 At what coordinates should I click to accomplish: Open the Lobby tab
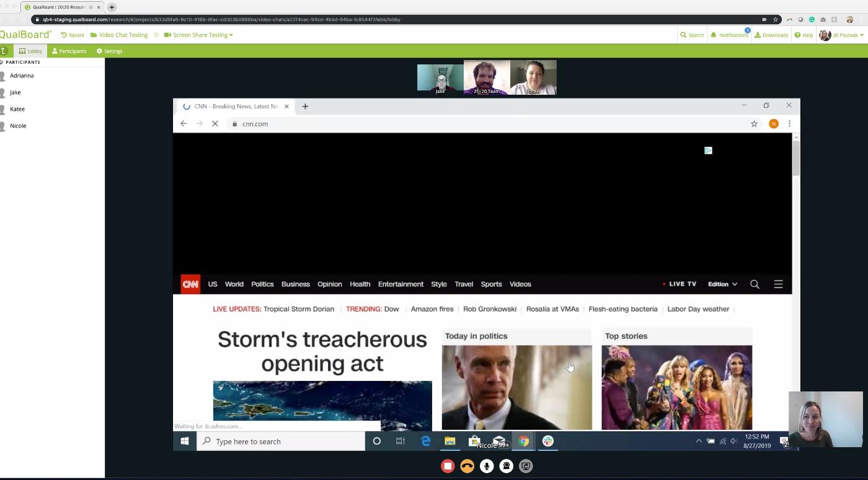tap(30, 51)
